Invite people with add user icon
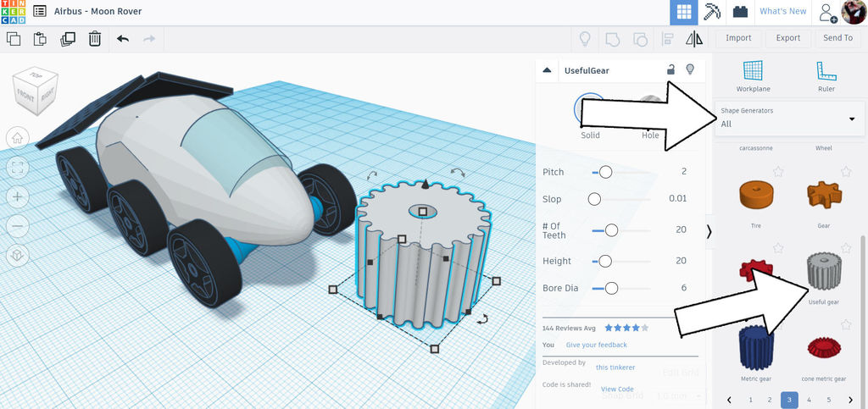868x409 pixels. pos(828,13)
